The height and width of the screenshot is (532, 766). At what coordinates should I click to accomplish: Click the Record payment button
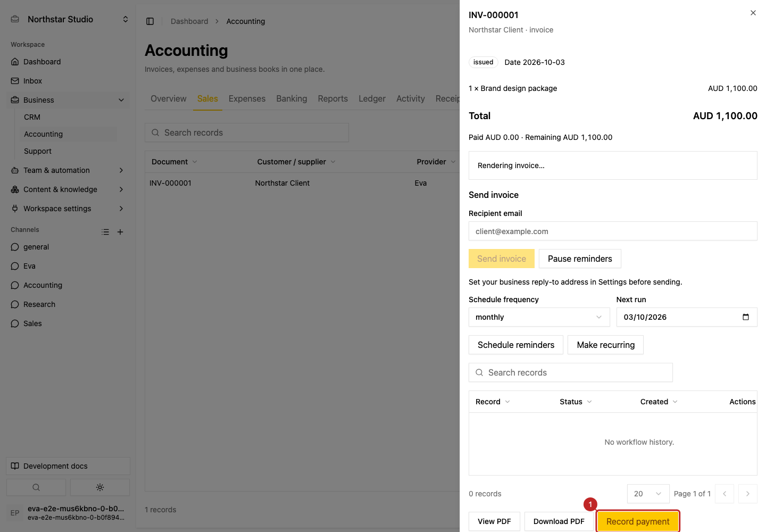tap(638, 521)
